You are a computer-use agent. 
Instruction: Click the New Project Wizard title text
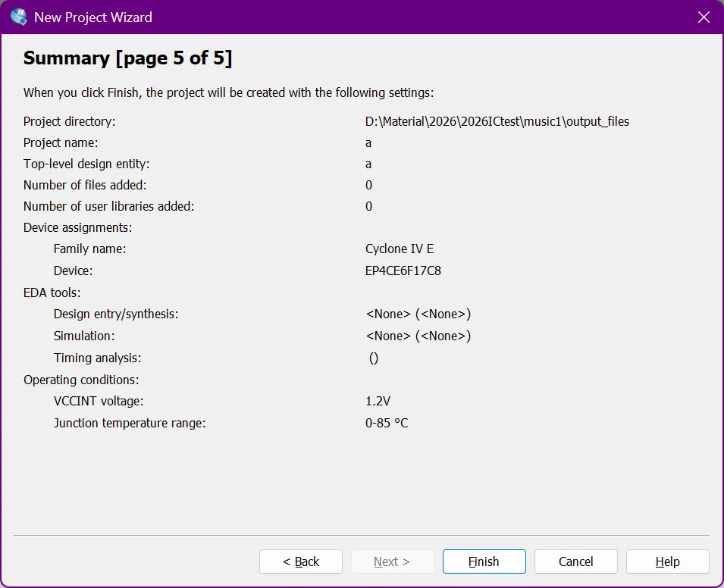click(x=92, y=17)
